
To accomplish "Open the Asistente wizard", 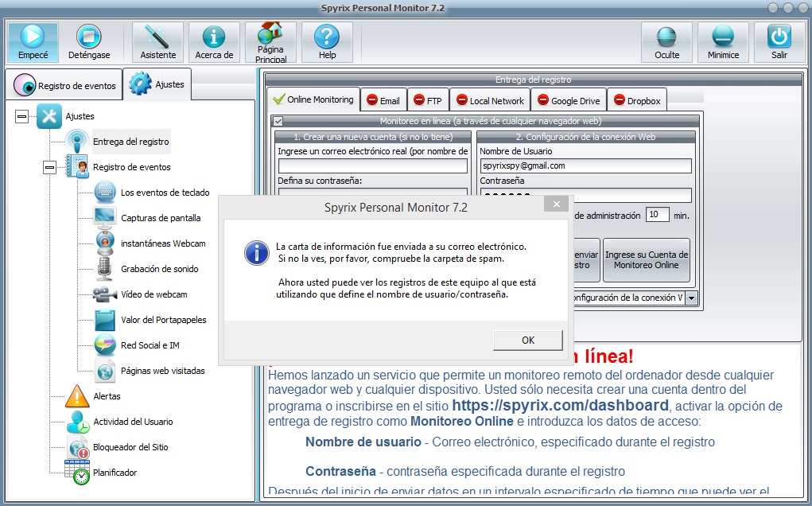I will click(x=158, y=42).
